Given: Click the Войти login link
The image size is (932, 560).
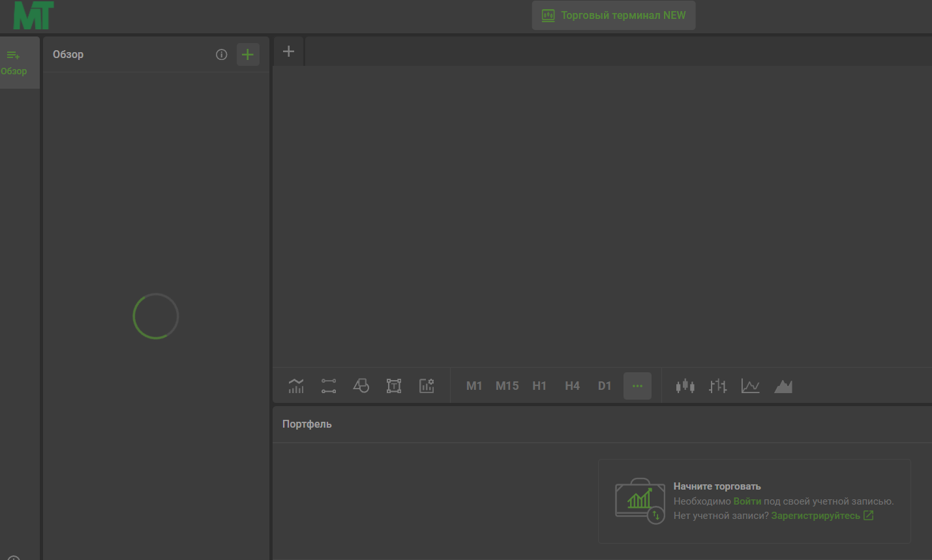Looking at the screenshot, I should pyautogui.click(x=747, y=501).
